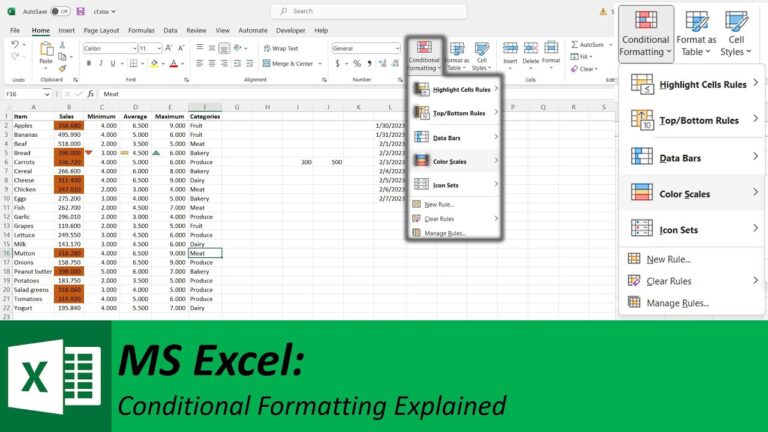This screenshot has width=768, height=432.
Task: Open the Font group dialog launcher
Action: [x=187, y=79]
